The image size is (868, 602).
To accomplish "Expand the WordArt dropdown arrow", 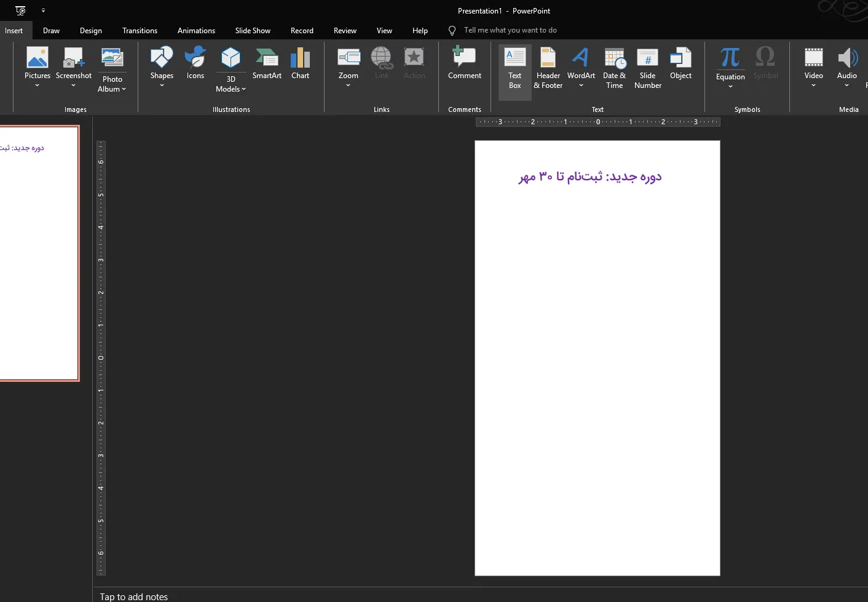I will [x=581, y=85].
